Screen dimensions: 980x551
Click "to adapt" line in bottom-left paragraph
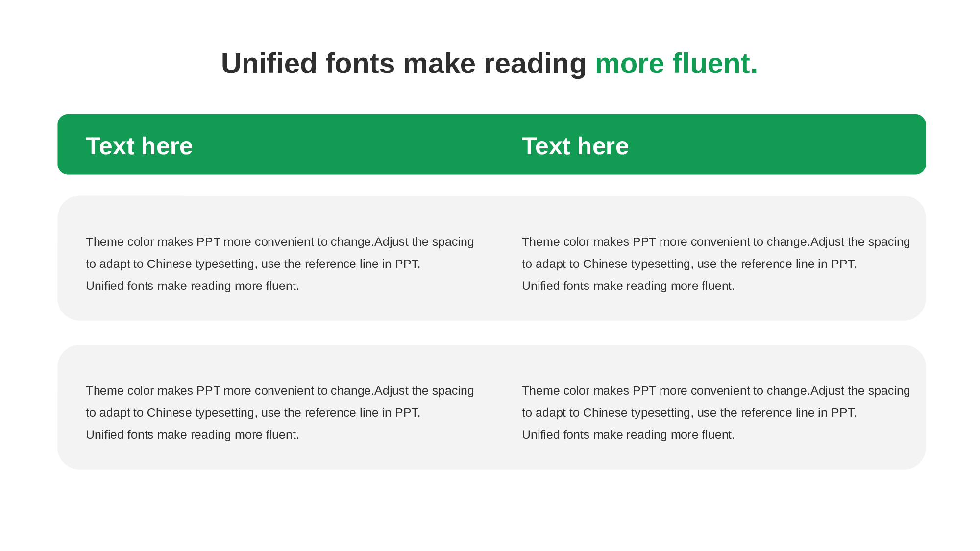click(x=253, y=413)
